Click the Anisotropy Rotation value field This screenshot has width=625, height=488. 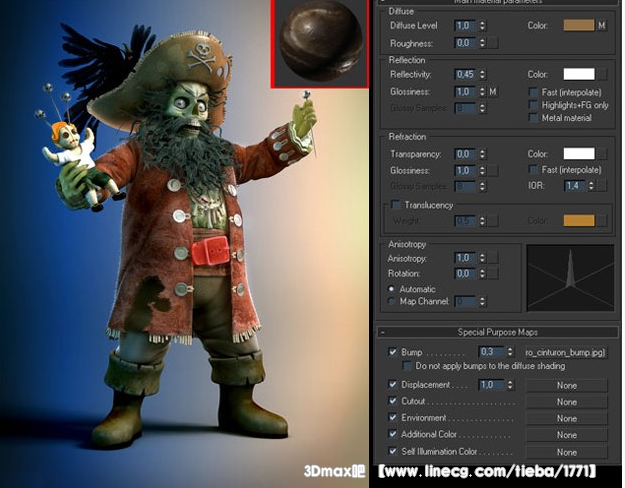[x=465, y=274]
